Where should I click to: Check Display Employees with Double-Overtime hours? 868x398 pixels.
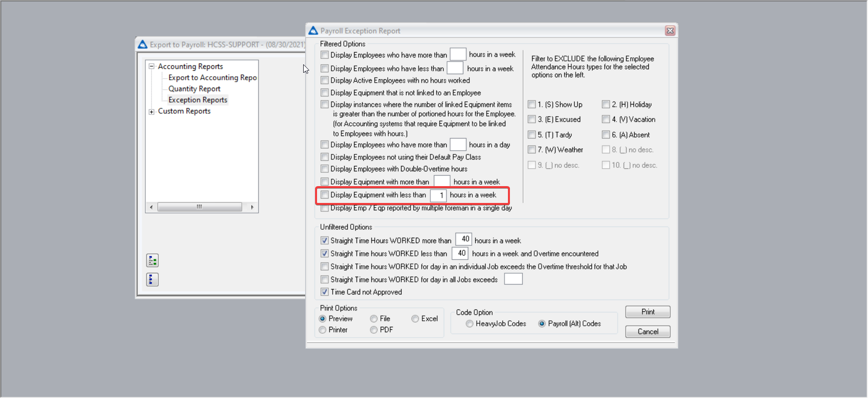324,169
